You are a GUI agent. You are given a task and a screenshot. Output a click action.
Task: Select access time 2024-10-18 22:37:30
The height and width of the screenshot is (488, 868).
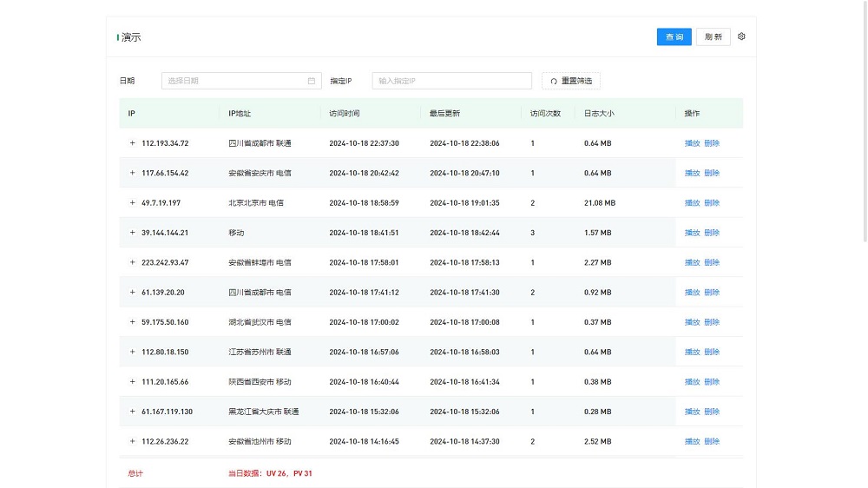(365, 143)
